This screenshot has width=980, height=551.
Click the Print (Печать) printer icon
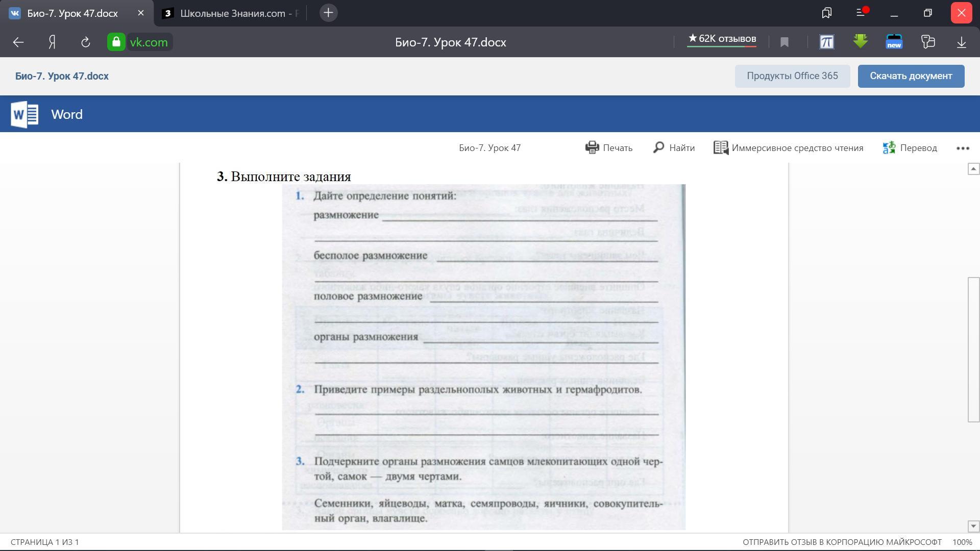pyautogui.click(x=592, y=148)
